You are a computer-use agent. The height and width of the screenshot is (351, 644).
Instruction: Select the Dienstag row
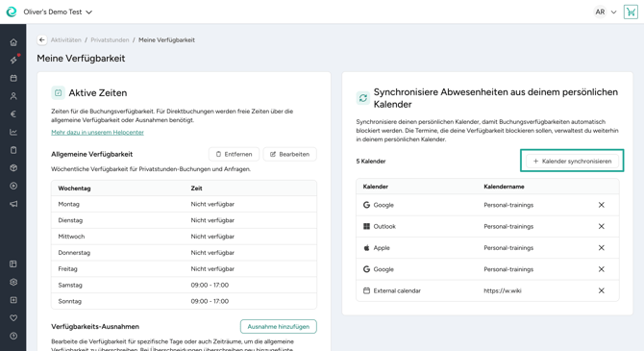click(x=184, y=220)
